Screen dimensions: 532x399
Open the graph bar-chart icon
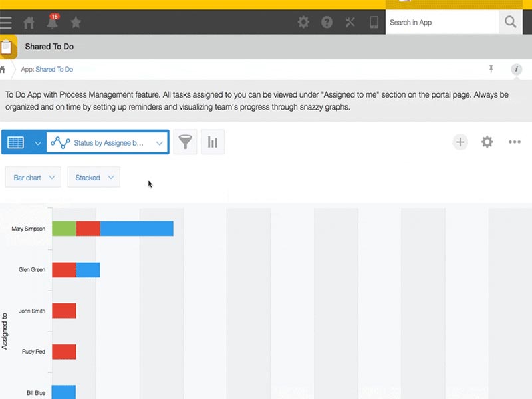pos(213,142)
